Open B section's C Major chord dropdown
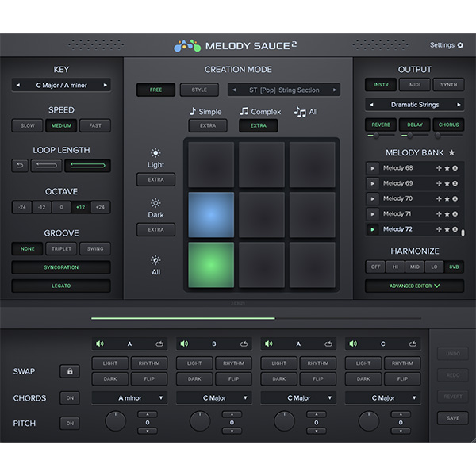The image size is (476, 476). [x=214, y=398]
